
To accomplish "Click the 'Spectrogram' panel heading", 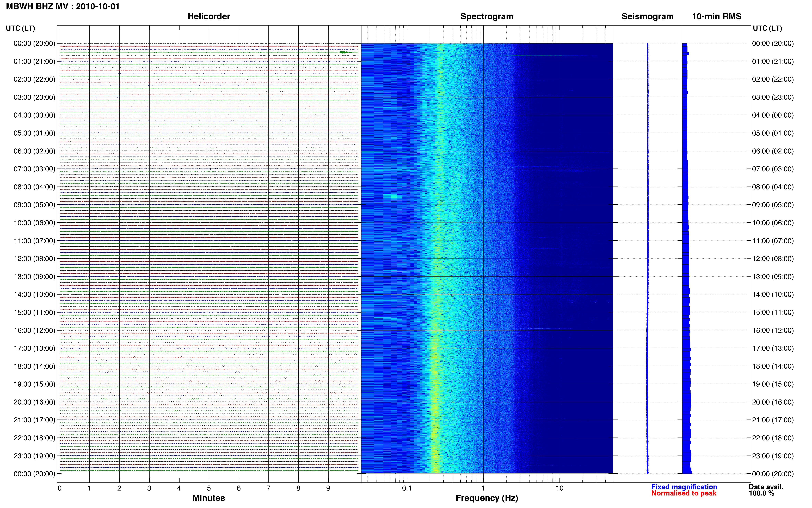I will [487, 16].
